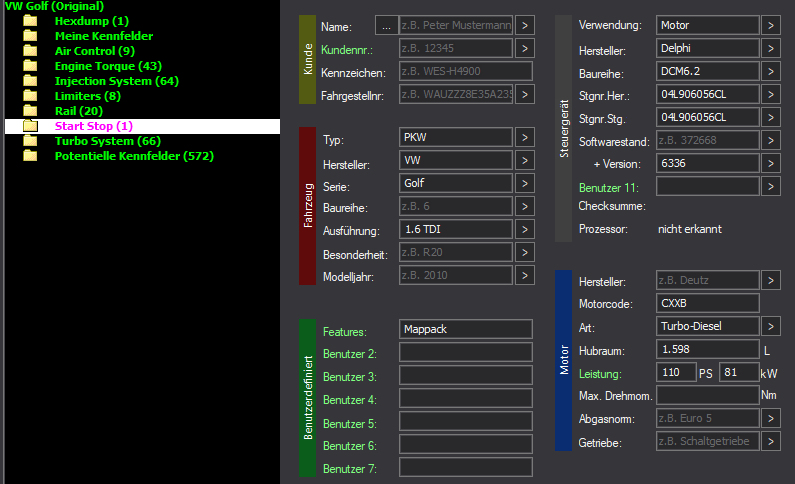795x484 pixels.
Task: Click the Softwarestand input field
Action: [x=708, y=140]
